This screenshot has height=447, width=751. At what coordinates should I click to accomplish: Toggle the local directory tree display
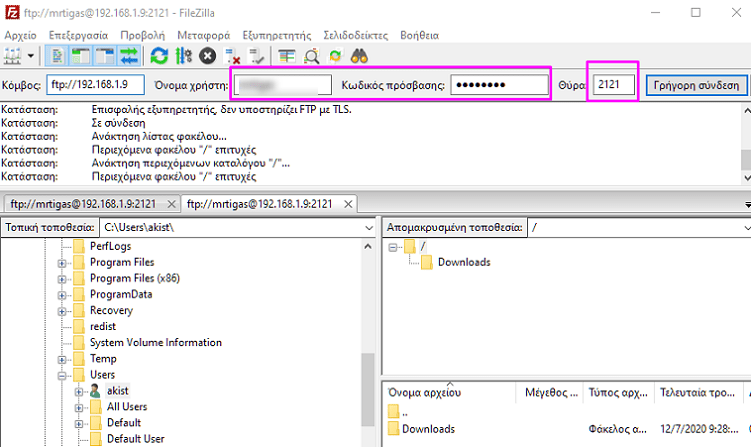pos(80,56)
